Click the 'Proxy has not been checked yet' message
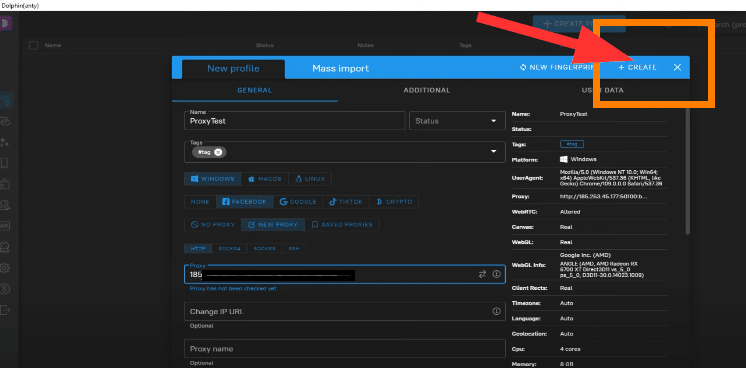The width and height of the screenshot is (746, 368). [233, 288]
